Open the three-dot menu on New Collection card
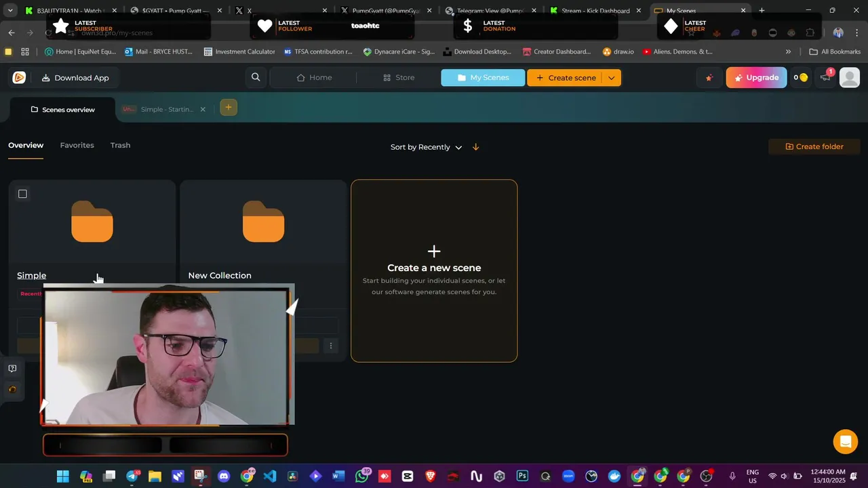 (331, 346)
